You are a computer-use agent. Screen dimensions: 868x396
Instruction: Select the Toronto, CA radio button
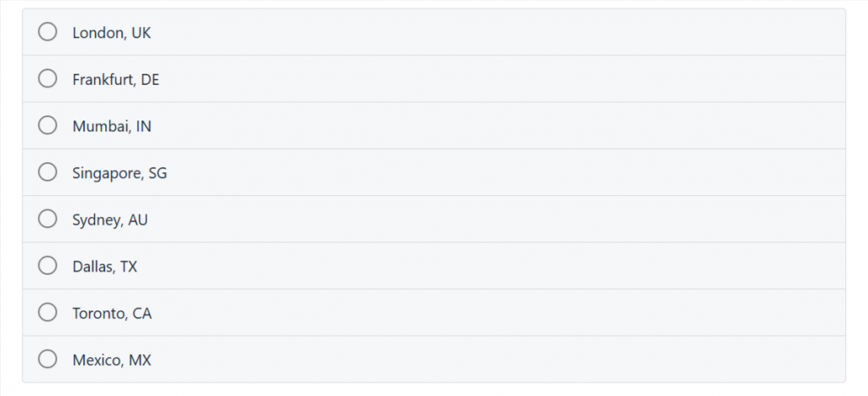coord(47,312)
